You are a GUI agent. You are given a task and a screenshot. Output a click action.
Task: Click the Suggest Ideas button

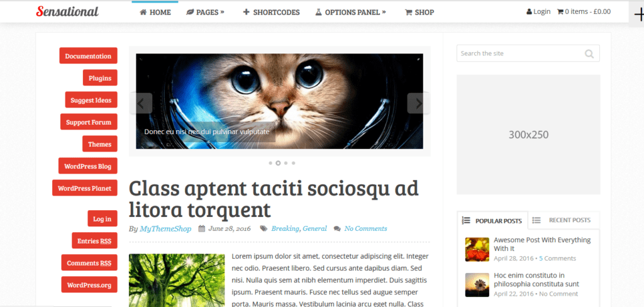pos(91,100)
